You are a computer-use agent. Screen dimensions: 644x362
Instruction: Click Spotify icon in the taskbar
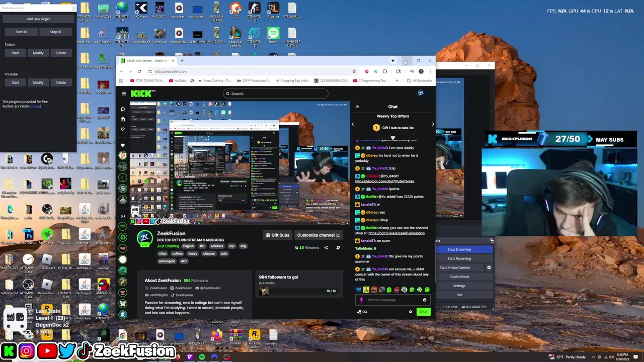[202, 357]
